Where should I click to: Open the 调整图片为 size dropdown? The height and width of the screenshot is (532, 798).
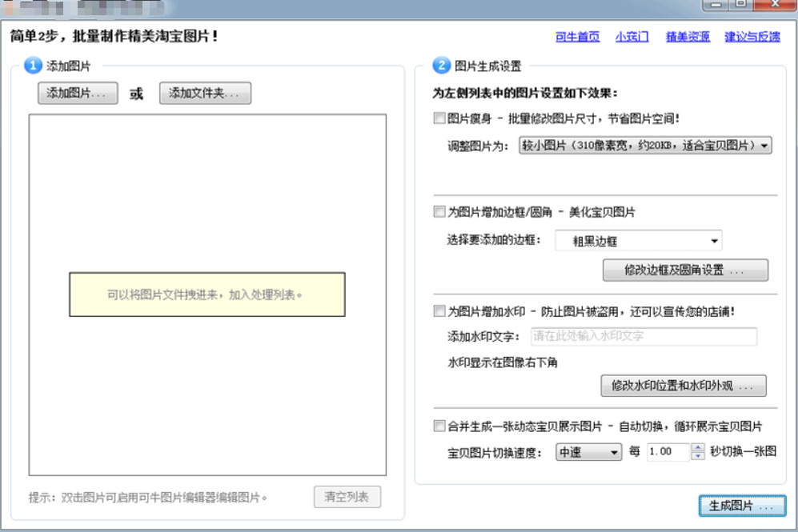pos(645,146)
